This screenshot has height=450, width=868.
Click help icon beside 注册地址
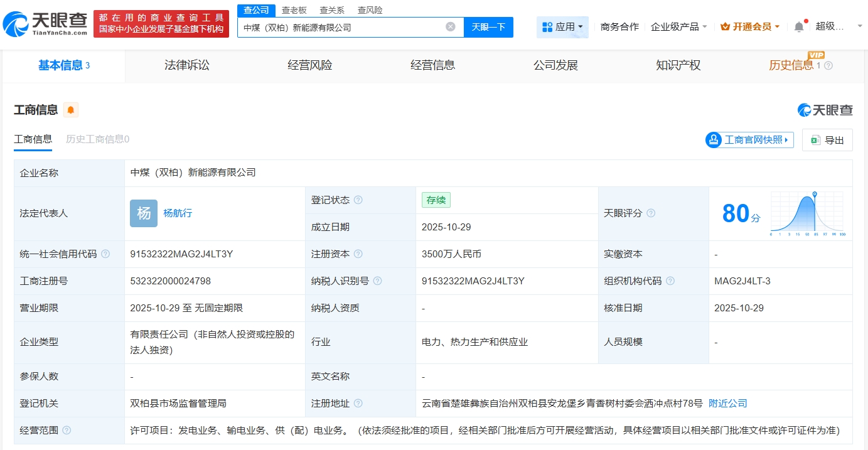click(358, 404)
